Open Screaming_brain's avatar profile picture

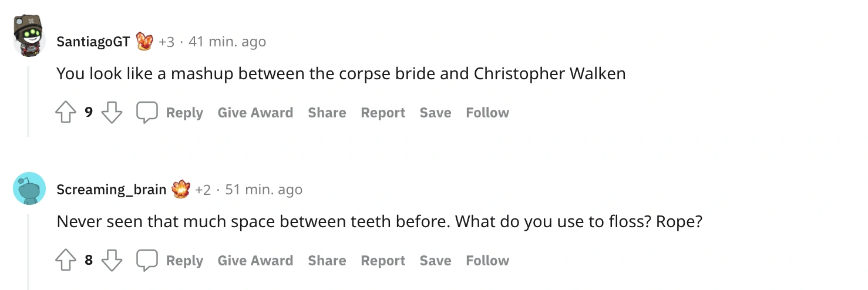click(x=29, y=188)
